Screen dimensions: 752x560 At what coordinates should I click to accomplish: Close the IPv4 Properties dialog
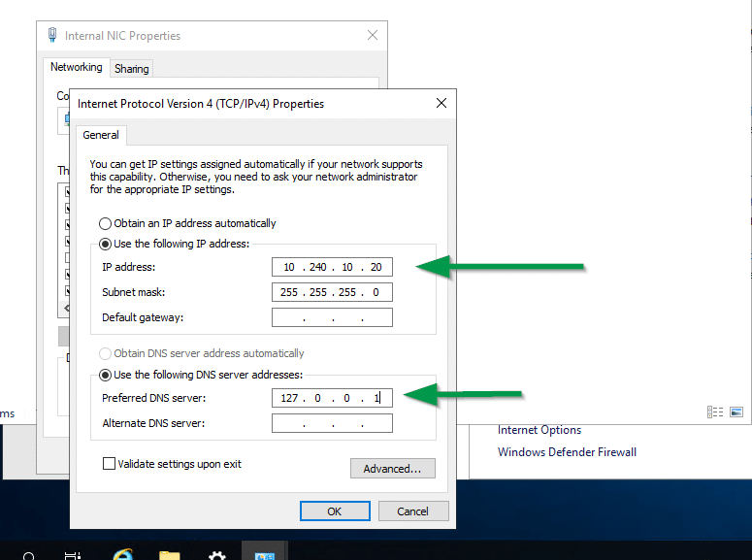click(441, 103)
